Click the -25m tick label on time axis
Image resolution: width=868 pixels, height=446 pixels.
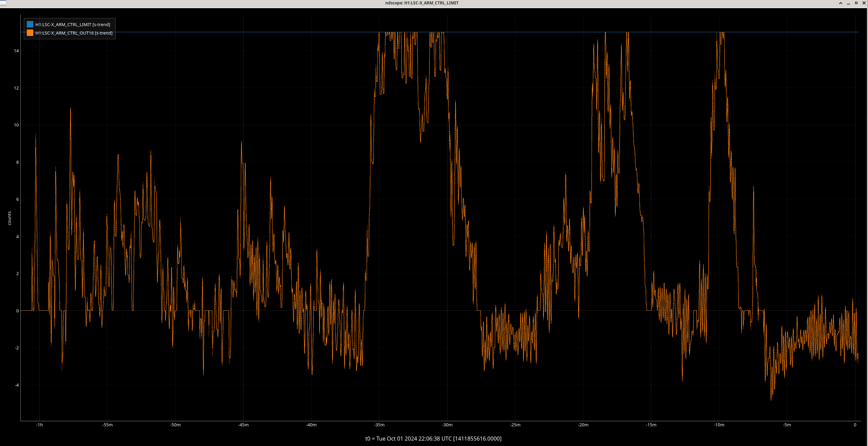click(x=515, y=425)
